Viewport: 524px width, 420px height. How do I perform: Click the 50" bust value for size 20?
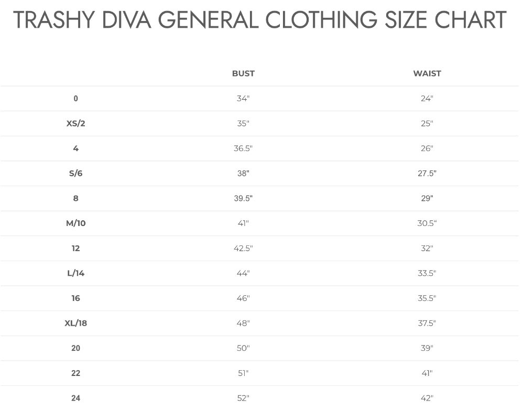point(243,348)
